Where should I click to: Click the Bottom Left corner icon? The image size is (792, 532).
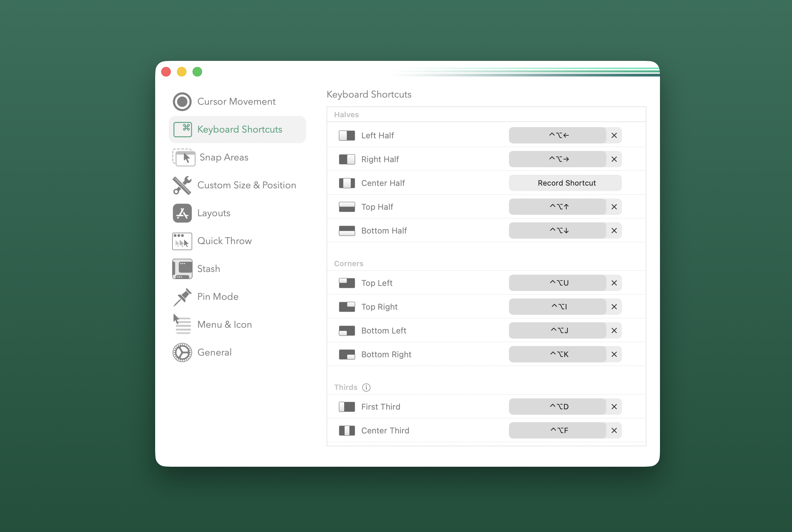(347, 331)
